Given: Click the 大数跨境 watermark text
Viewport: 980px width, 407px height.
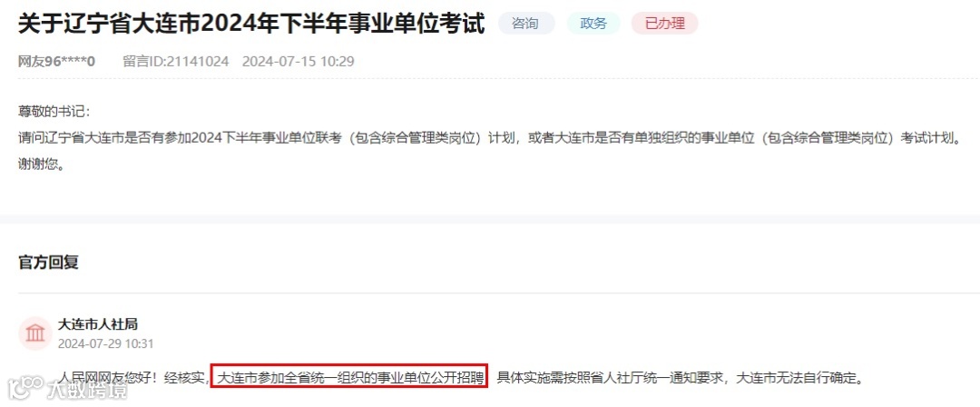Looking at the screenshot, I should click(88, 389).
